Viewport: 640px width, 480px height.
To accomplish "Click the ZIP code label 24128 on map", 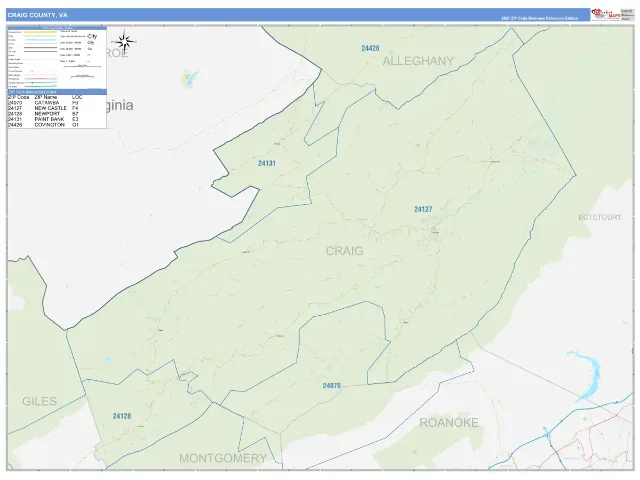I will click(x=122, y=416).
